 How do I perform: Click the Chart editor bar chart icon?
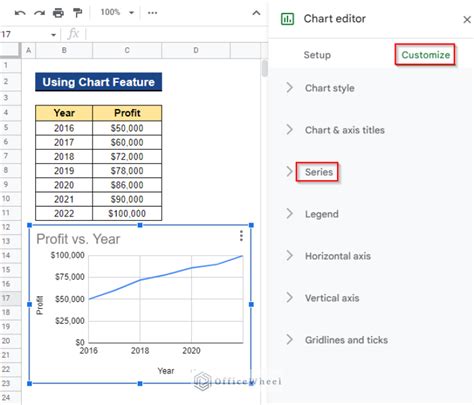pyautogui.click(x=287, y=19)
